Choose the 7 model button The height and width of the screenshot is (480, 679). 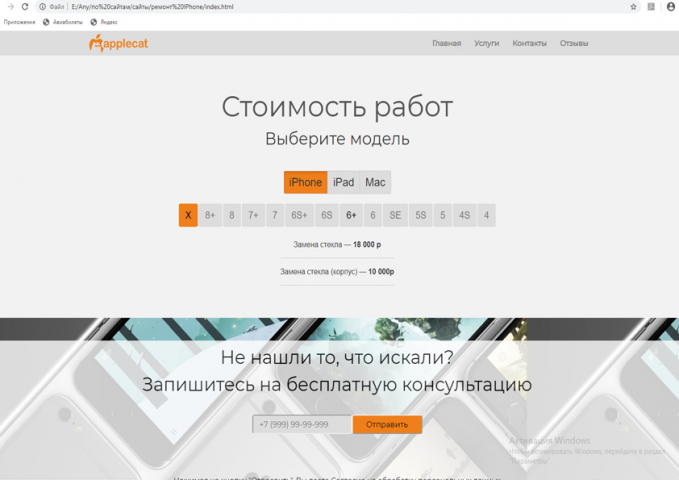point(275,215)
